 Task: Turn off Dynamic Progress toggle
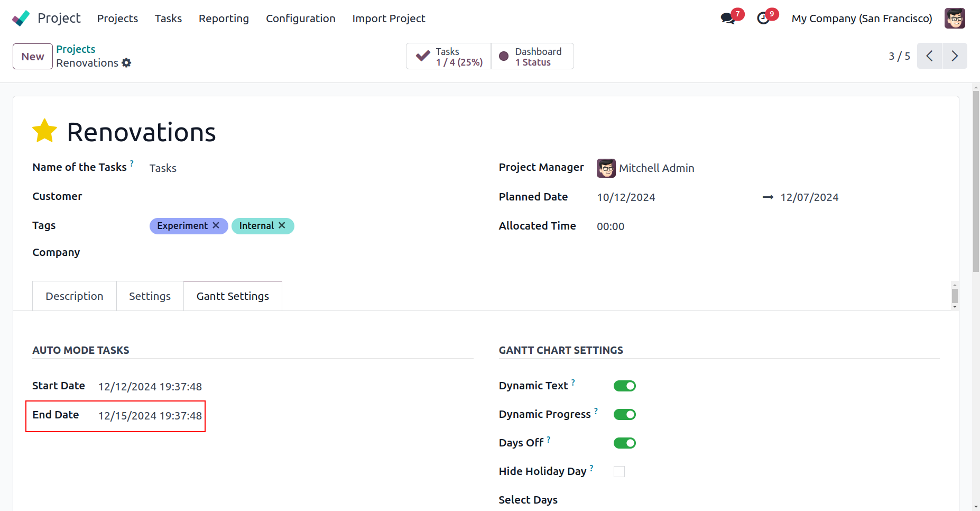point(624,415)
